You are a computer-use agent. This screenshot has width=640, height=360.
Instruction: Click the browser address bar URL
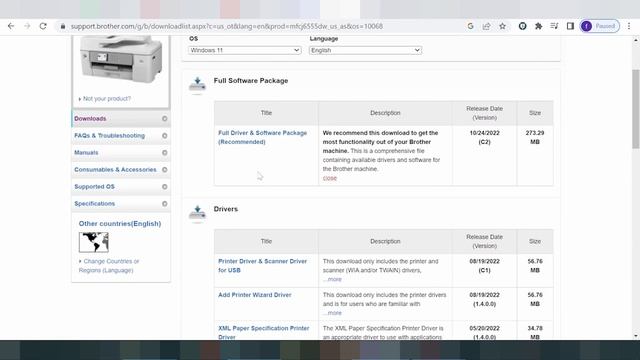pyautogui.click(x=227, y=26)
